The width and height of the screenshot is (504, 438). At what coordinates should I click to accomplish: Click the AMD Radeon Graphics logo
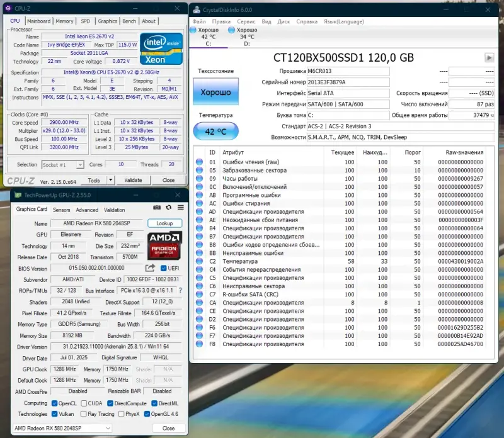tap(164, 246)
